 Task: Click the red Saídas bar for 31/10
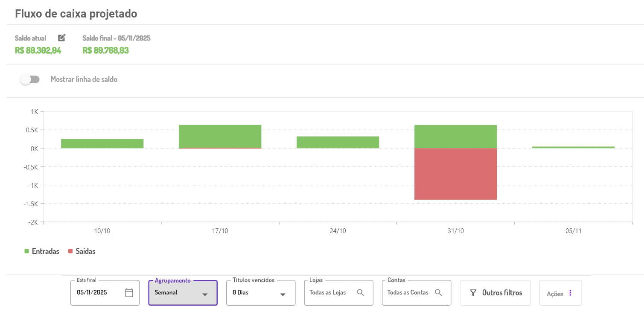click(x=455, y=174)
